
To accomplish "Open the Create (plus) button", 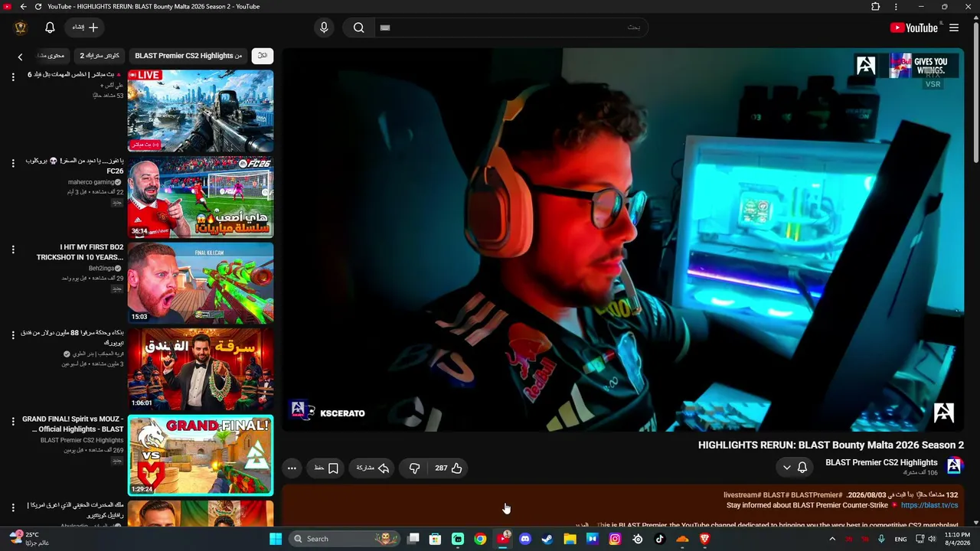I will coord(86,28).
